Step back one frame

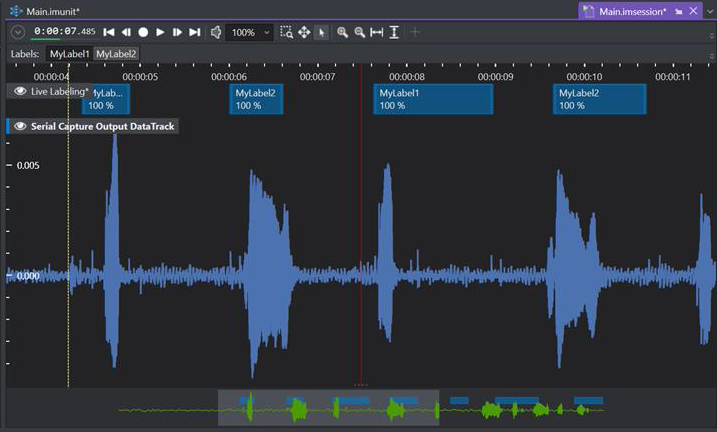[126, 32]
